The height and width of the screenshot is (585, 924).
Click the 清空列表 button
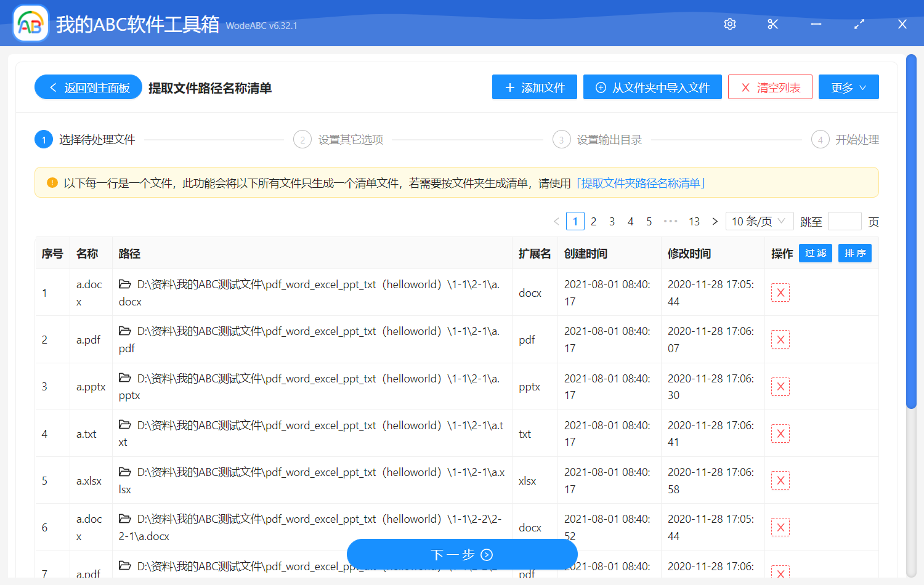(770, 87)
